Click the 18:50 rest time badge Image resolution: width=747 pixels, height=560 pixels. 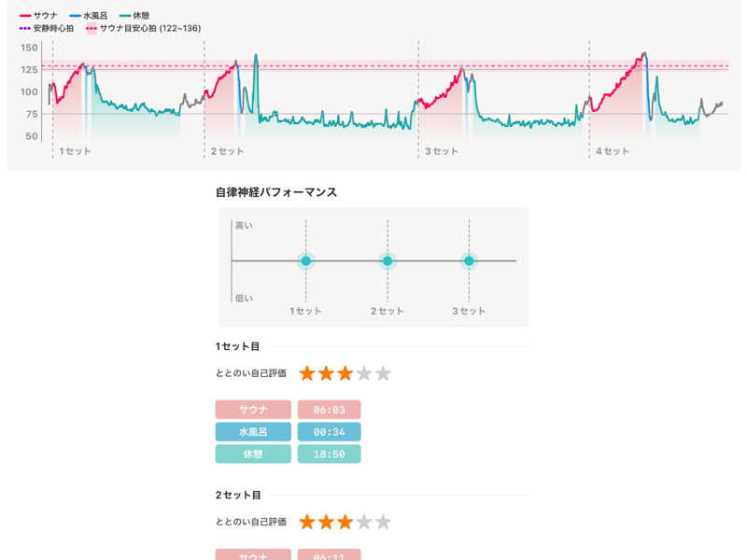(329, 455)
